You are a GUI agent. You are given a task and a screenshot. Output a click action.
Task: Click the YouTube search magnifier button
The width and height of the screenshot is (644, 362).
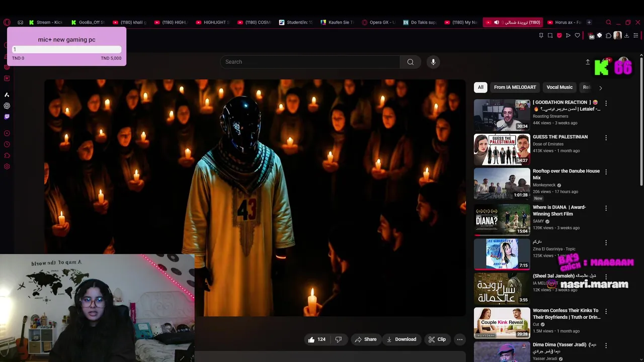click(x=411, y=62)
